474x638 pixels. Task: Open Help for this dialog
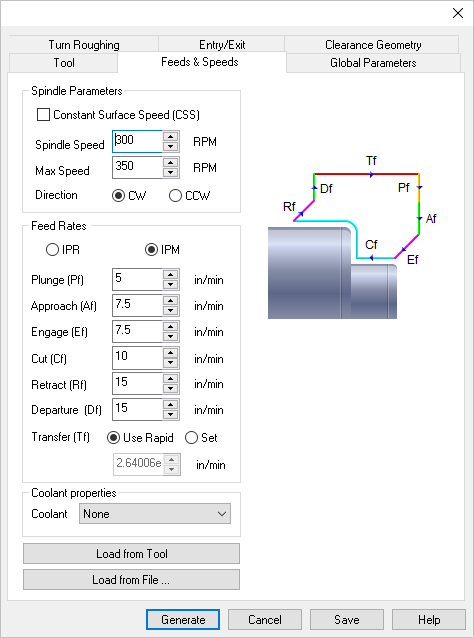pos(429,620)
